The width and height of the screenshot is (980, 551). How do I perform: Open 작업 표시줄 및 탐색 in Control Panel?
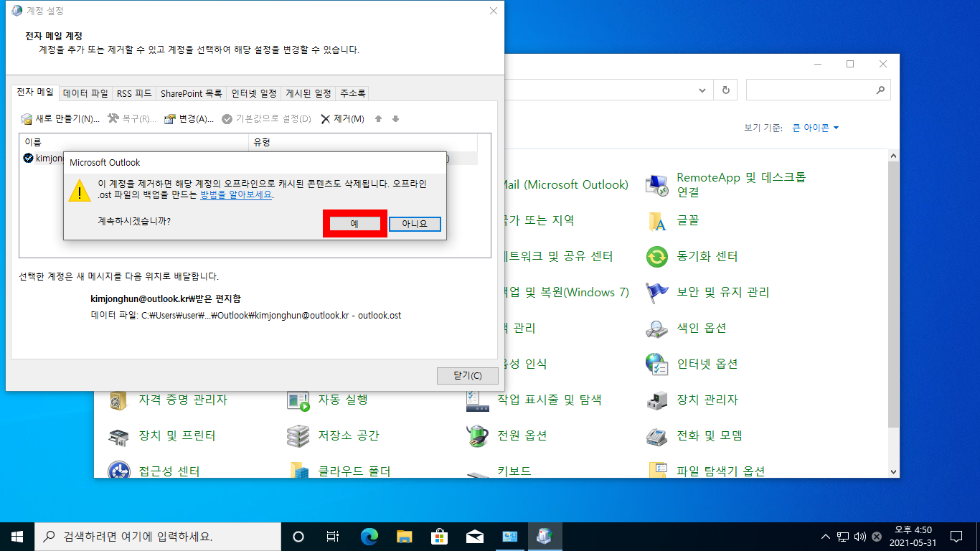pyautogui.click(x=534, y=400)
